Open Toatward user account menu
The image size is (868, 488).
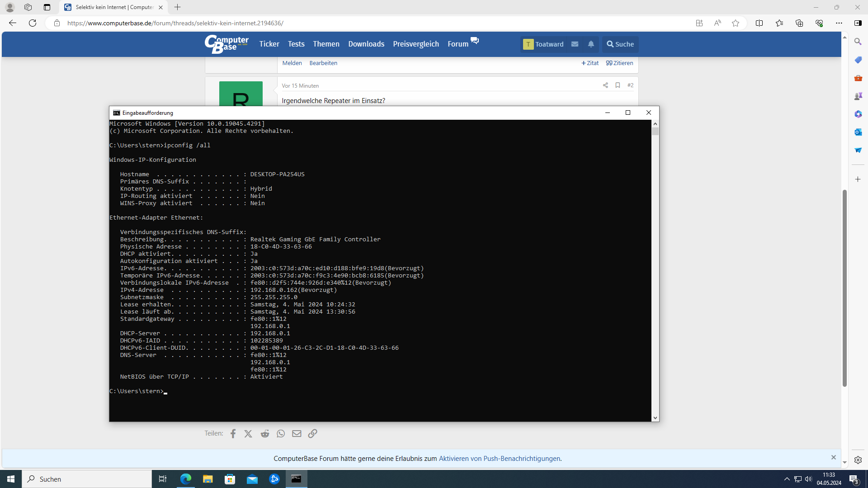[x=543, y=44]
